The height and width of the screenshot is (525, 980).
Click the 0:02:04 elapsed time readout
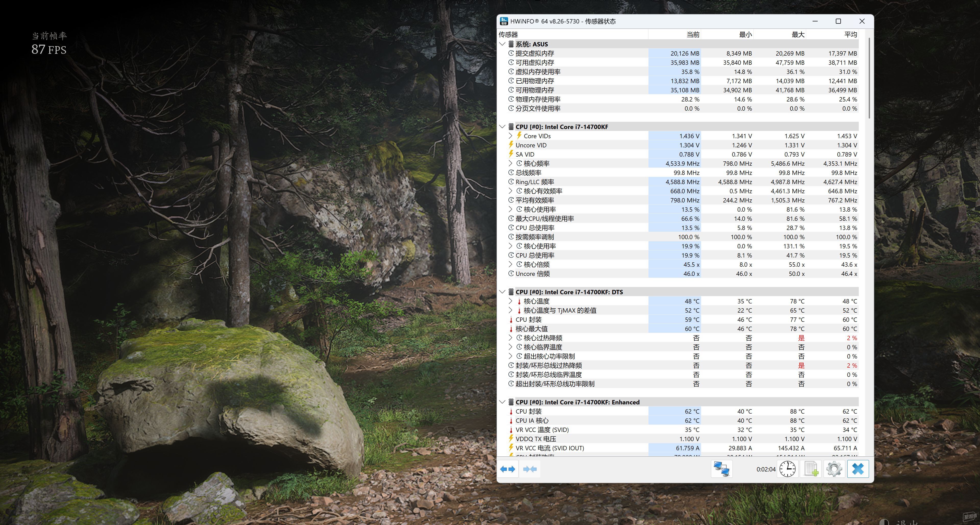point(766,469)
